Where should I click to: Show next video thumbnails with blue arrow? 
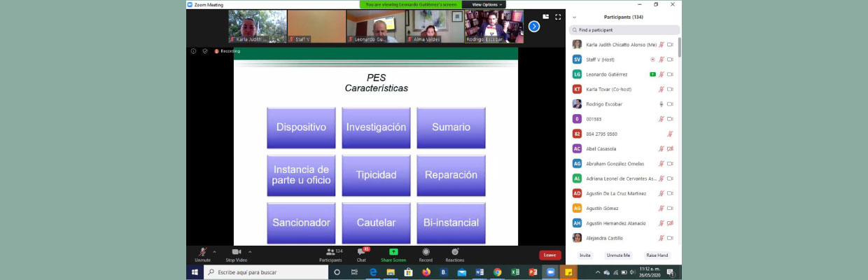[534, 26]
